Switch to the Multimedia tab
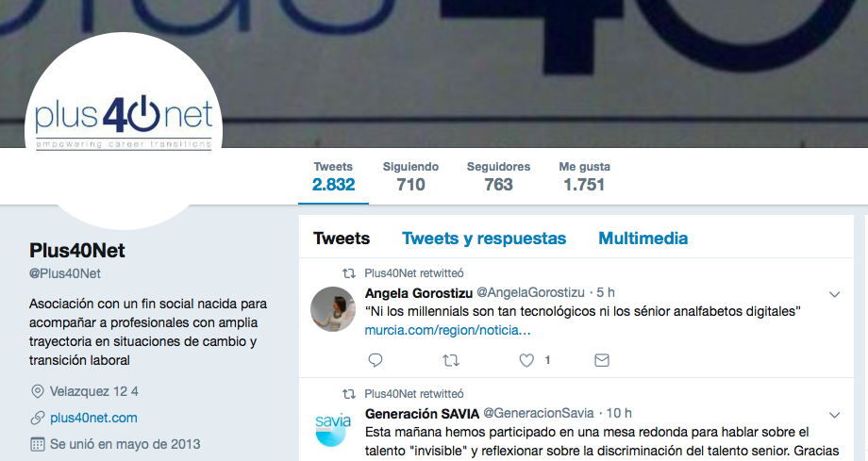 643,239
